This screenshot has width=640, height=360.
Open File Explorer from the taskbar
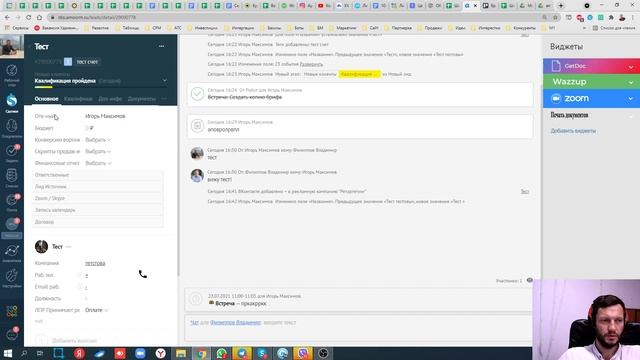point(181,353)
